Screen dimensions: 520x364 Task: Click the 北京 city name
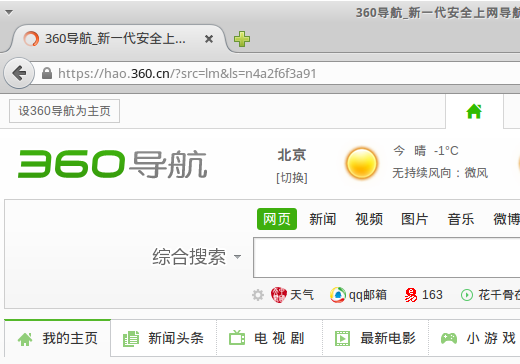(x=292, y=155)
